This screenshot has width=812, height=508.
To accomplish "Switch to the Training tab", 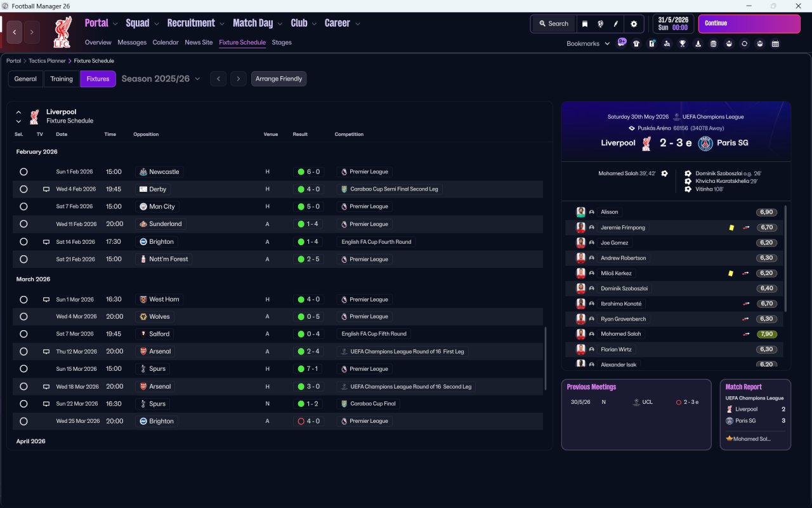I will (x=62, y=79).
